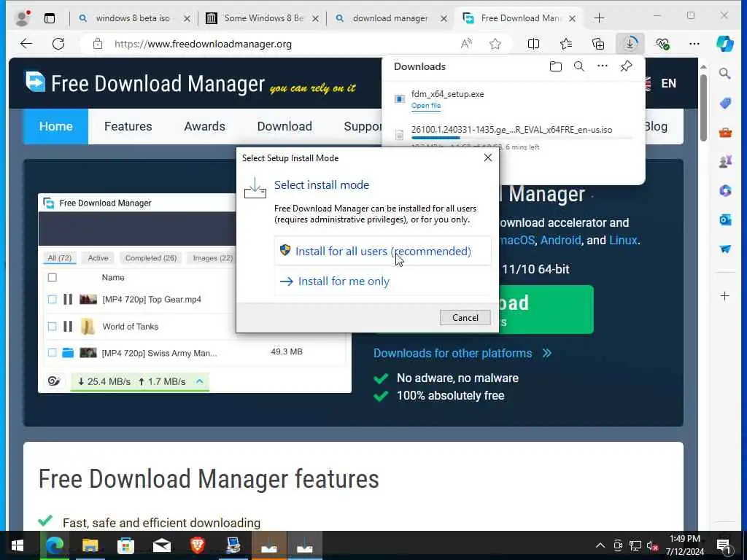Open Browser essentials heart icon
Image resolution: width=747 pixels, height=560 pixels.
[x=662, y=44]
